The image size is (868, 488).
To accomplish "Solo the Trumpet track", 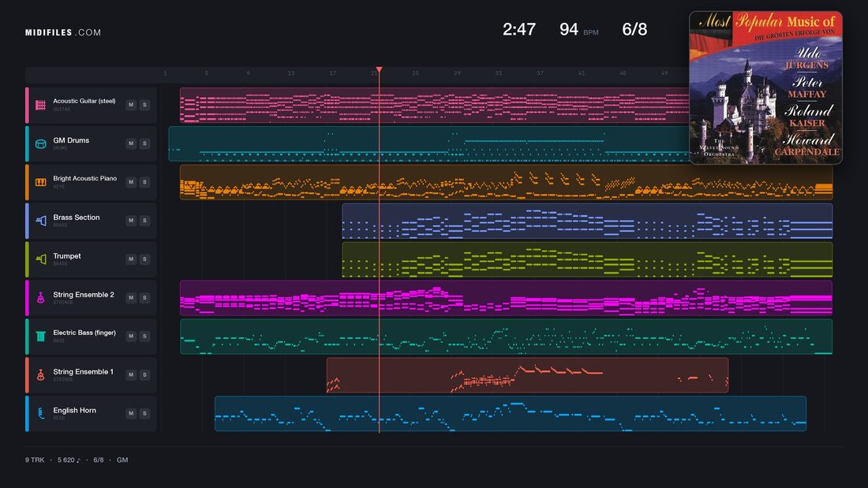I will [x=144, y=259].
